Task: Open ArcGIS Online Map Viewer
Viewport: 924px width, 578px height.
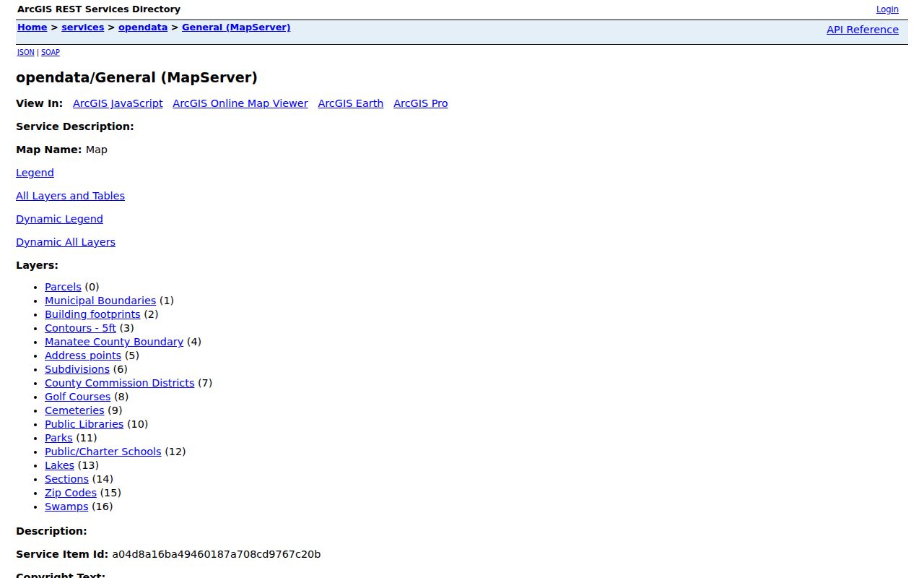Action: click(x=240, y=103)
